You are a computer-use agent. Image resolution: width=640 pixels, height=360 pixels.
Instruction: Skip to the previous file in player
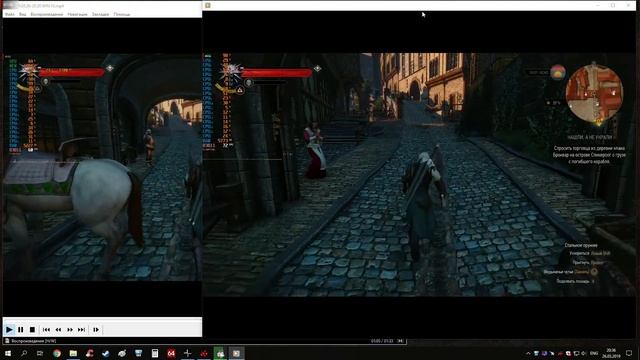(x=47, y=329)
